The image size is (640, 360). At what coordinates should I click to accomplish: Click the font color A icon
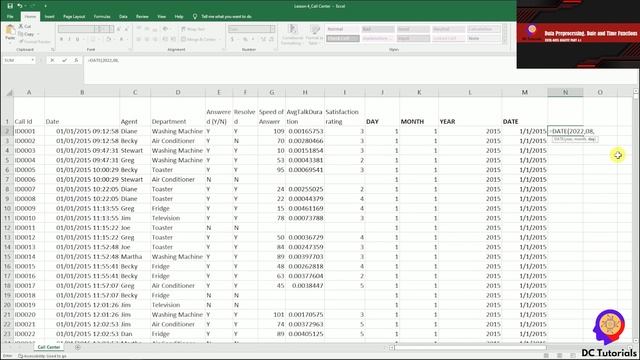point(121,39)
